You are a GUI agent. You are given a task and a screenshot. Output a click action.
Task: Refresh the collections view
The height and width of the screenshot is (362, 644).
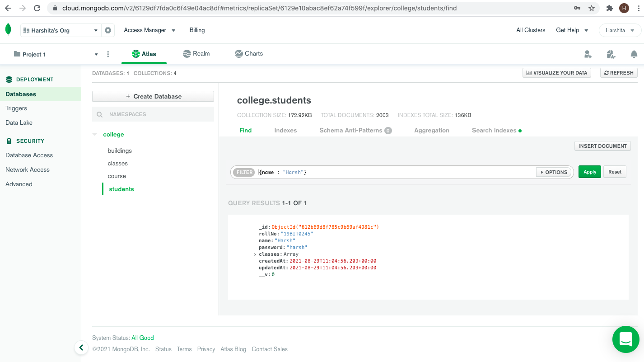point(619,72)
